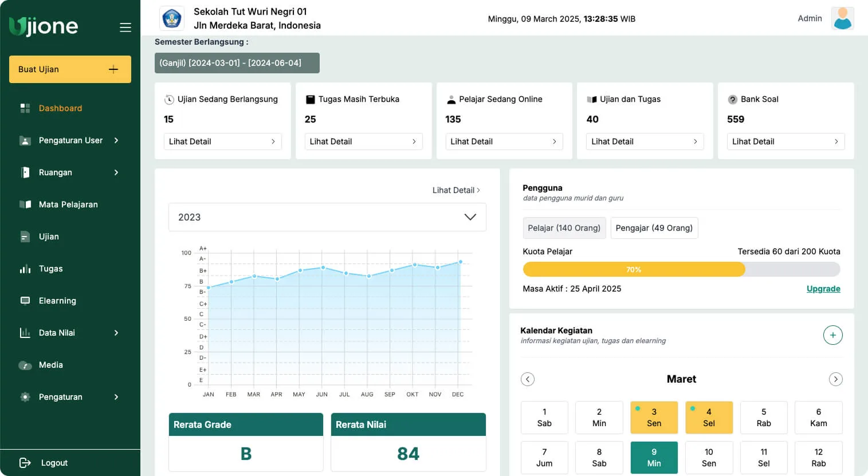868x476 pixels.
Task: Click 'Tersedia 60 dari 200 Kuota' text
Action: [x=789, y=251]
